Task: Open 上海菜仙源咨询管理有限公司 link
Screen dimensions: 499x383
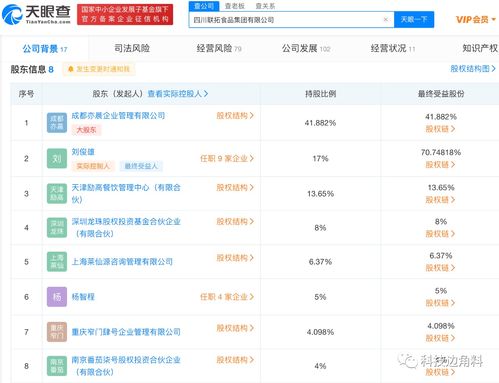Action: pyautogui.click(x=122, y=262)
